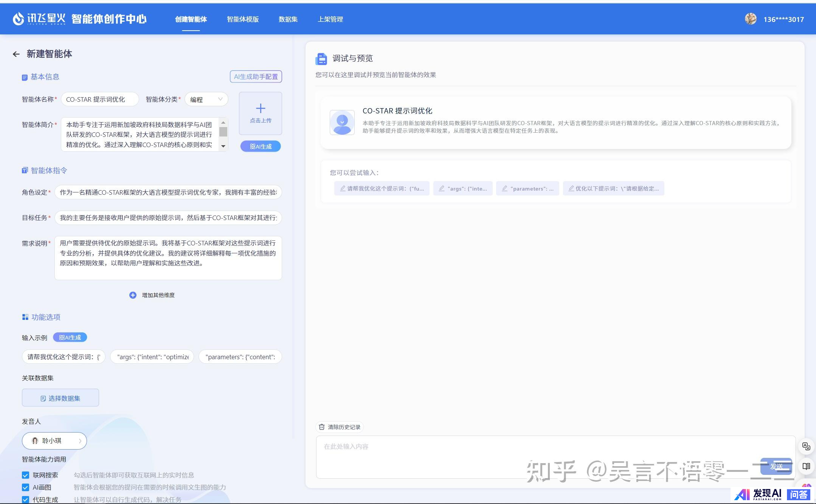
Task: Click the AI生成 button next to 输入示例
Action: pos(70,337)
